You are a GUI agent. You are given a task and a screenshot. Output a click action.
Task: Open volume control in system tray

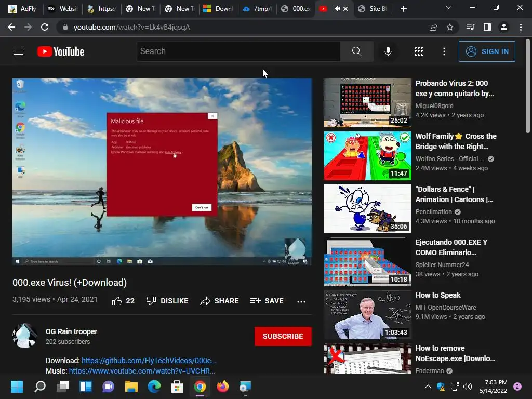(x=468, y=387)
